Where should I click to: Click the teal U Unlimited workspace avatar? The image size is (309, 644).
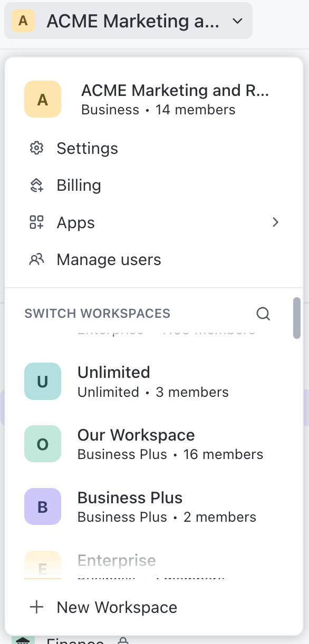43,381
